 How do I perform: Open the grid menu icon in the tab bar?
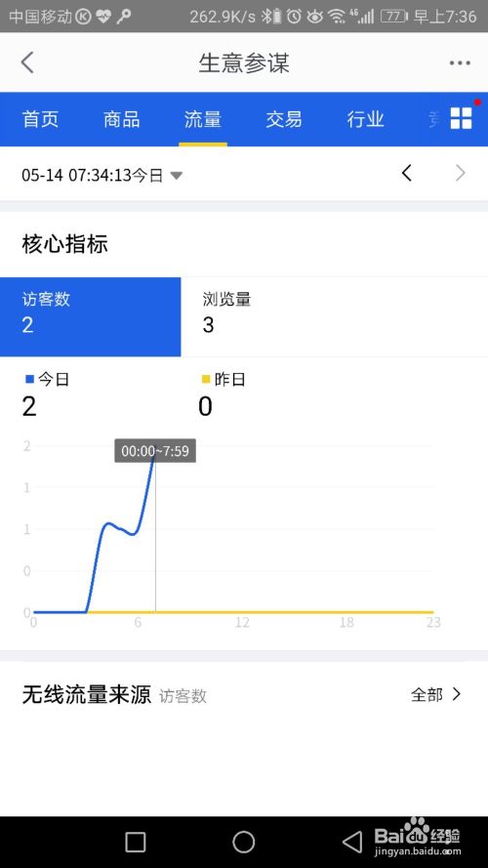pyautogui.click(x=461, y=118)
